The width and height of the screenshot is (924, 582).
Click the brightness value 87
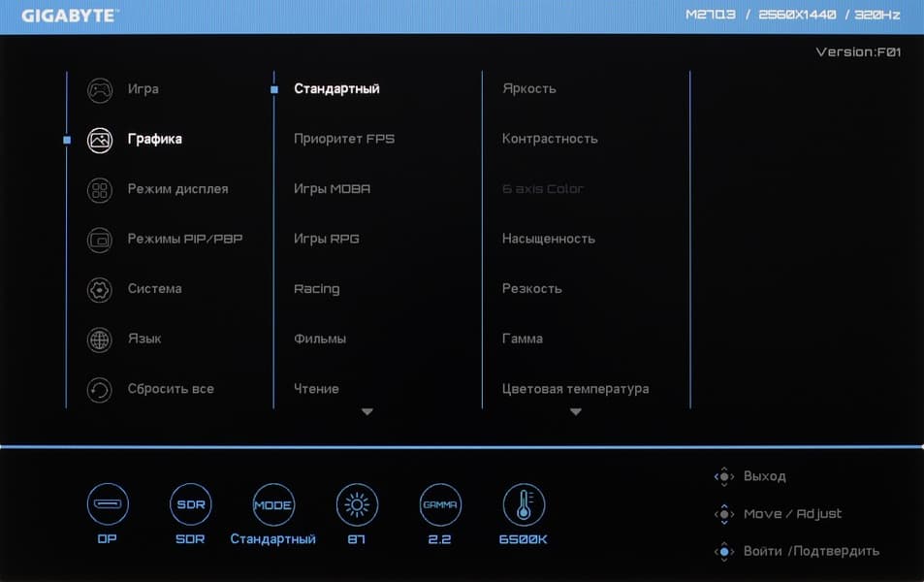[357, 539]
